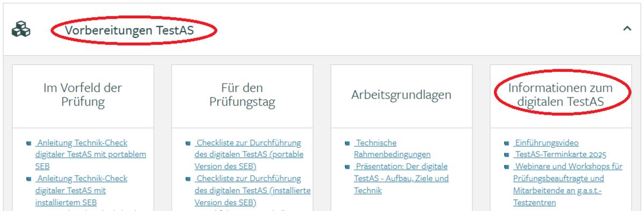Screen dimensions: 644x211
Task: Open Checkliste zur Durchführung (installierte Version des SEB)
Action: pos(252,190)
